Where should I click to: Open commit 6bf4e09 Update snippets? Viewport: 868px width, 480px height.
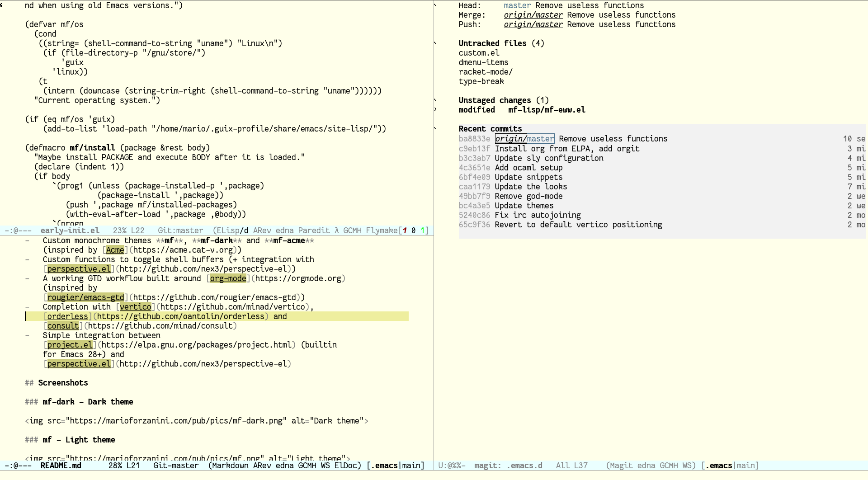pyautogui.click(x=662, y=177)
